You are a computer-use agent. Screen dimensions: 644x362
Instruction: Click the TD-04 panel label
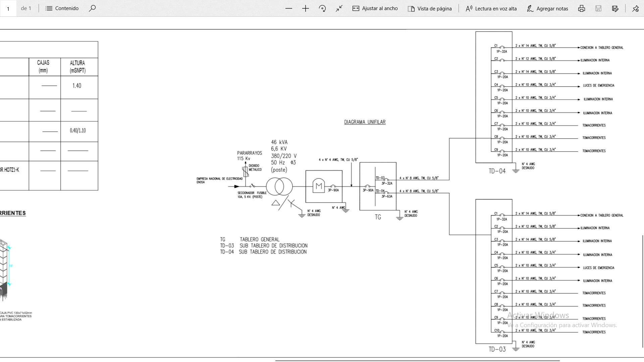pos(497,171)
